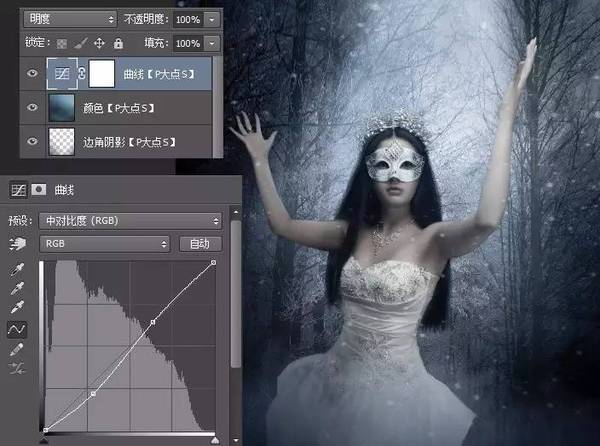Click the lower shadow curve point
This screenshot has width=600, height=446.
click(93, 394)
